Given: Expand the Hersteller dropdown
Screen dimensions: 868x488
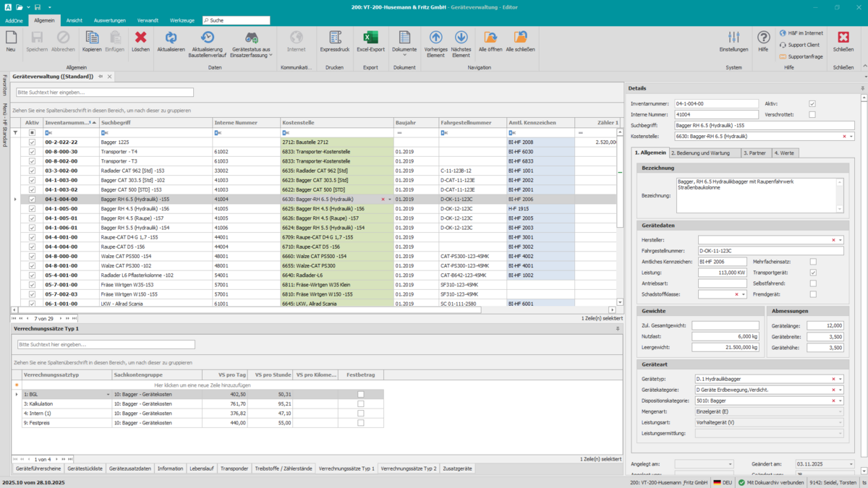Looking at the screenshot, I should [841, 240].
